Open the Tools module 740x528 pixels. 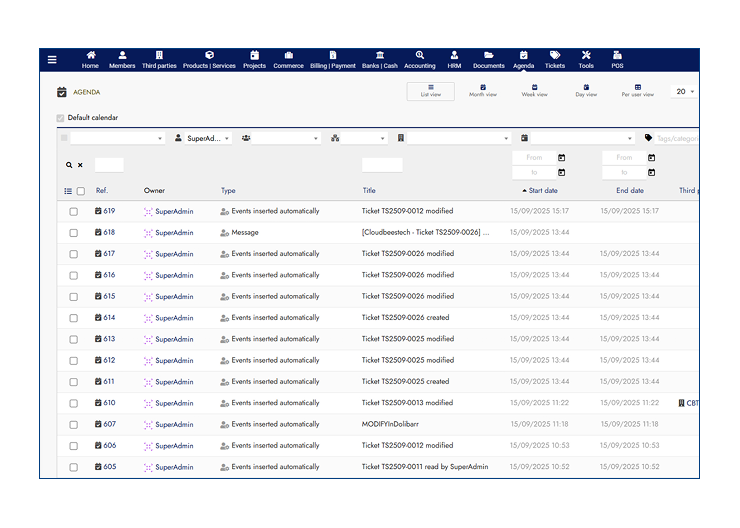[586, 60]
